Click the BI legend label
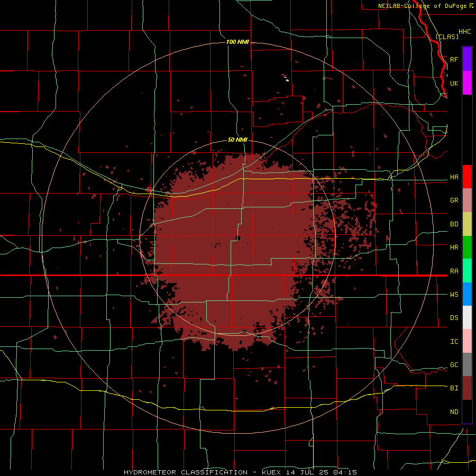Screen dimensions: 476x476 pos(454,388)
